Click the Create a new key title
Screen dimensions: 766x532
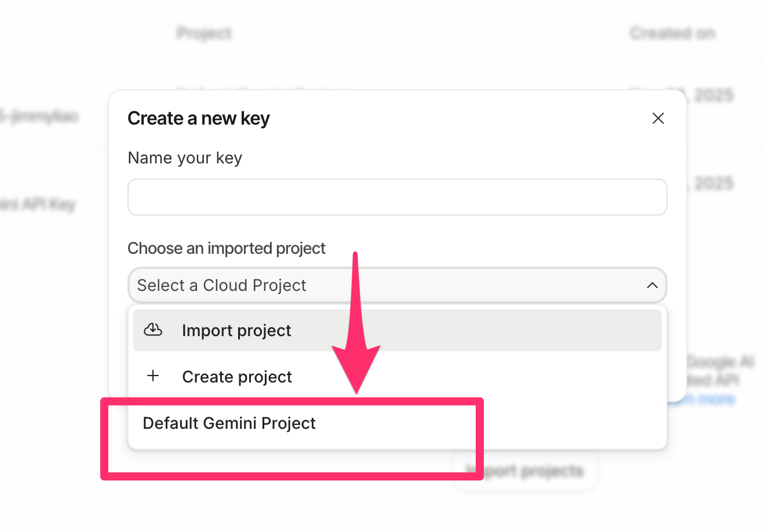[x=199, y=118]
